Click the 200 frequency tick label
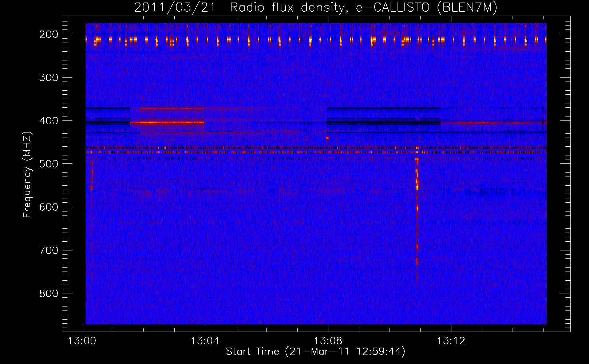This screenshot has height=364, width=589. point(49,34)
